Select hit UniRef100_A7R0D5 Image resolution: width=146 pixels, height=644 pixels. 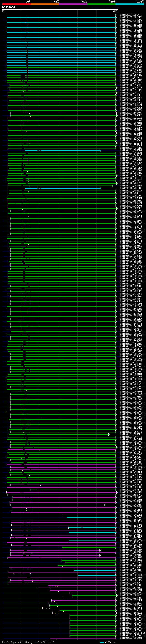point(131,20)
